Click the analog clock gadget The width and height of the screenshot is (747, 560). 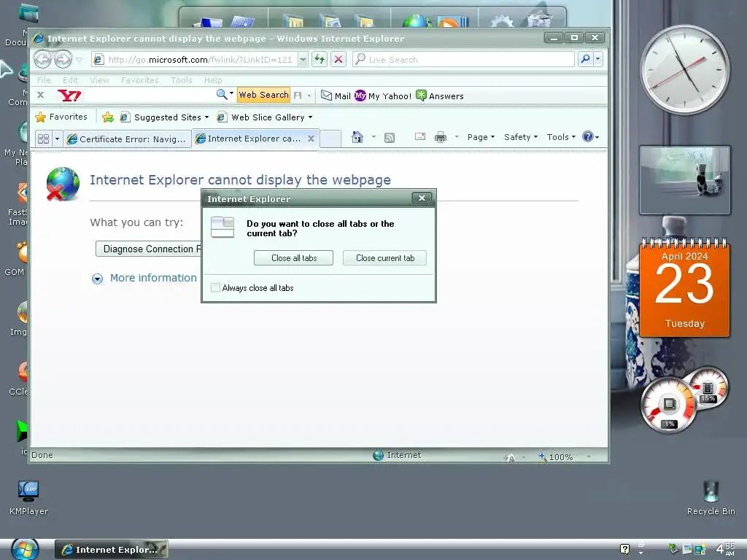[684, 70]
